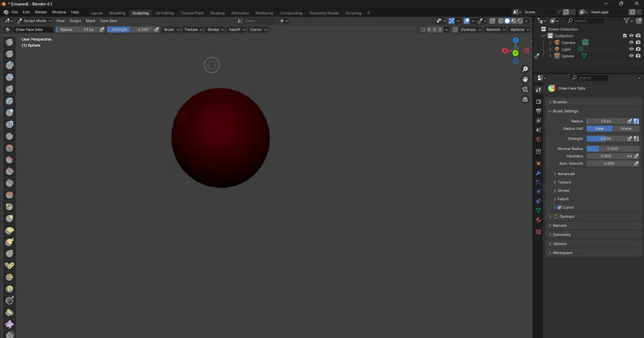Expand the Sphere item in outliner
This screenshot has height=338, width=644.
(550, 56)
